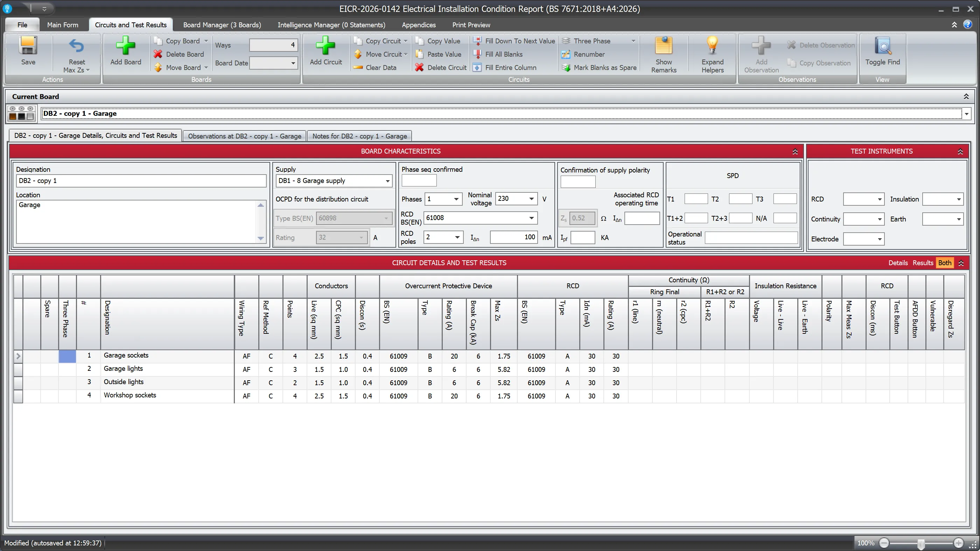Click the Fill Entire Column icon
Viewport: 980px width, 551px height.
pos(477,67)
